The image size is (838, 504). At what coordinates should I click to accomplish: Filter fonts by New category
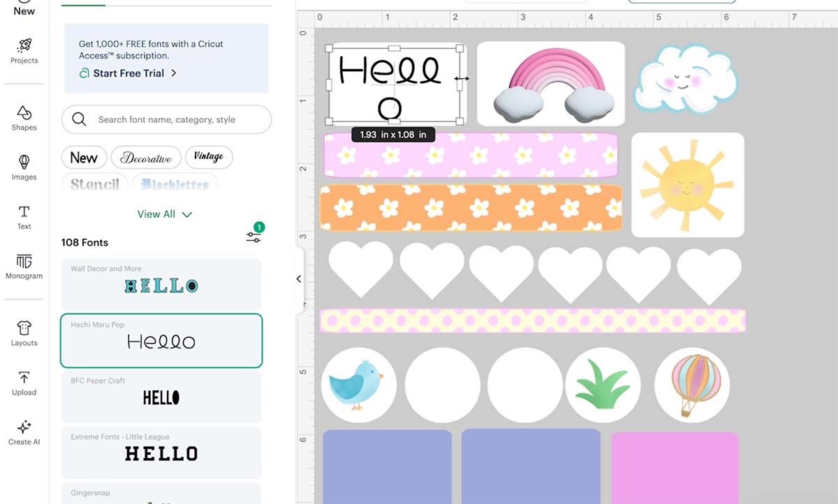[84, 158]
